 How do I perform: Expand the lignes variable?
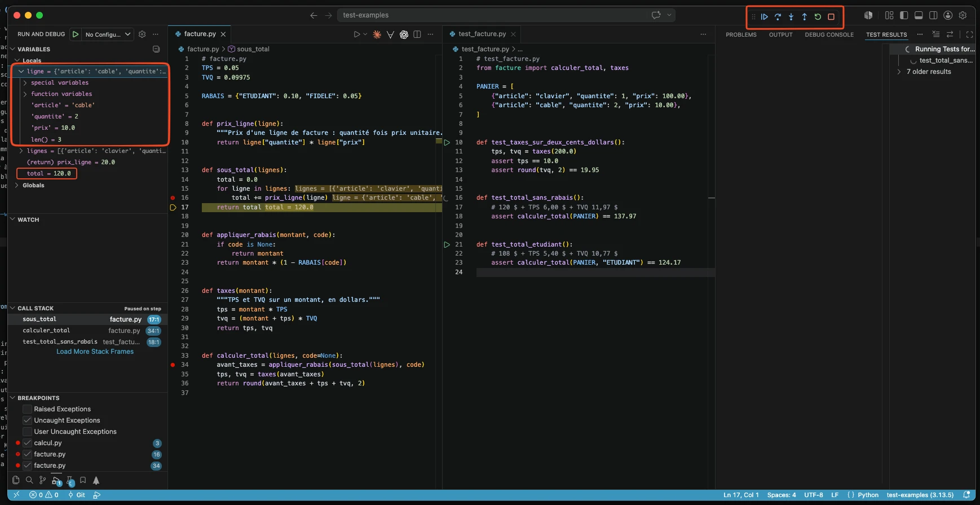click(21, 151)
